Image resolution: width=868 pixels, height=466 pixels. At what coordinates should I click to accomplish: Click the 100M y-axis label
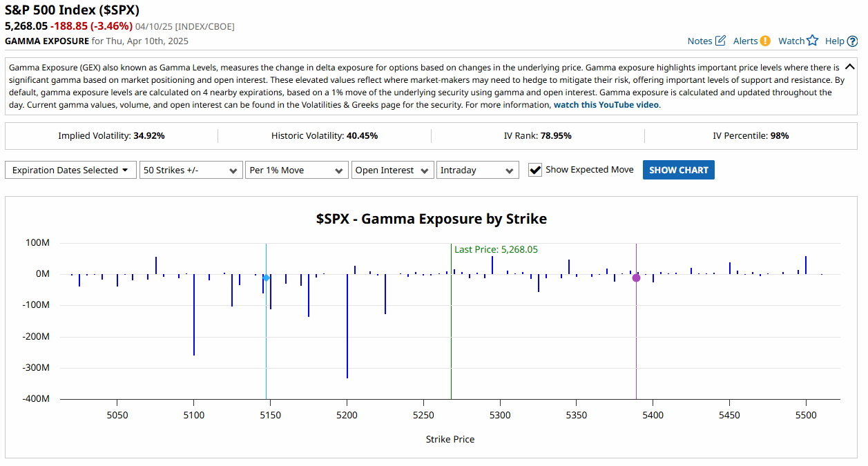(x=37, y=242)
